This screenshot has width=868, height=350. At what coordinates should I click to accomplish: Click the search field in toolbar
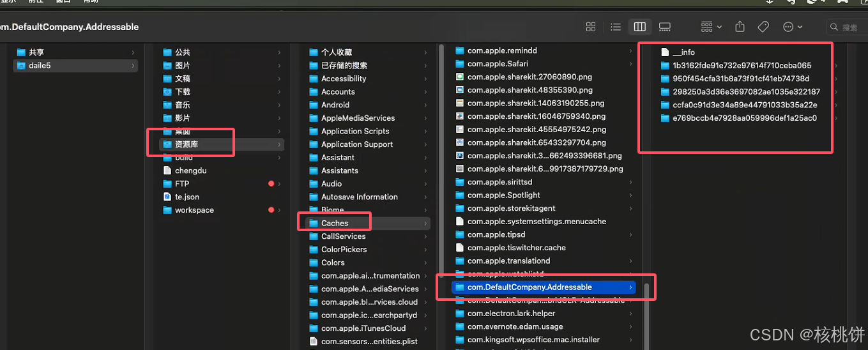[848, 27]
